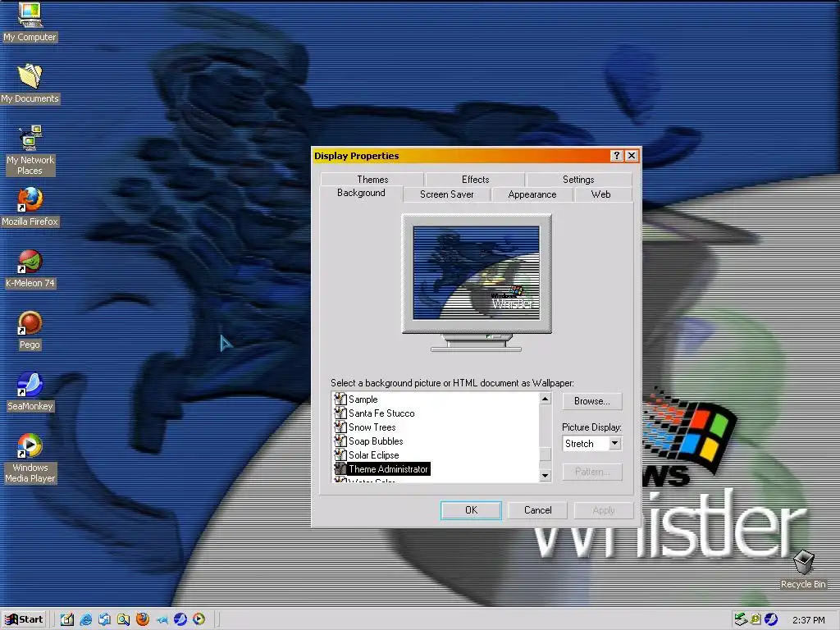Click the Santa Fe Stucco file icon
840x630 pixels.
[340, 413]
